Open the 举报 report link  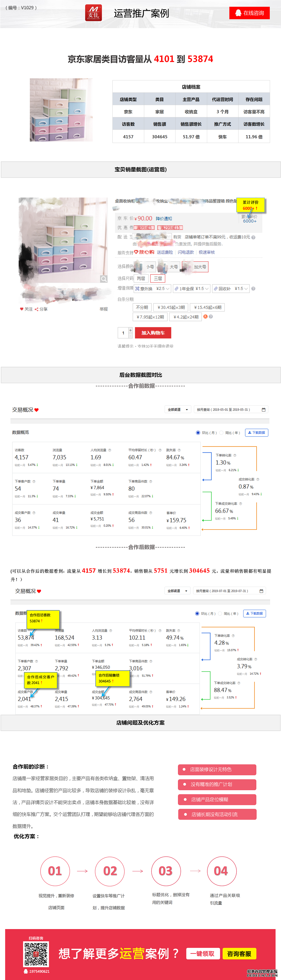[x=103, y=309]
